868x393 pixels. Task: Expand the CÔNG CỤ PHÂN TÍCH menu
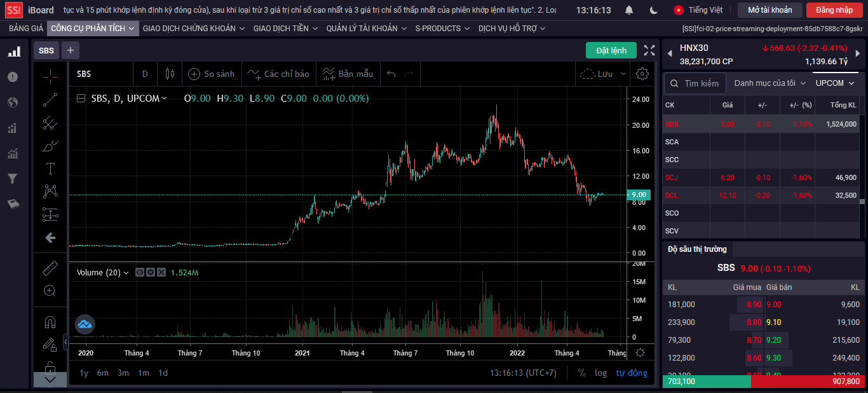point(93,28)
